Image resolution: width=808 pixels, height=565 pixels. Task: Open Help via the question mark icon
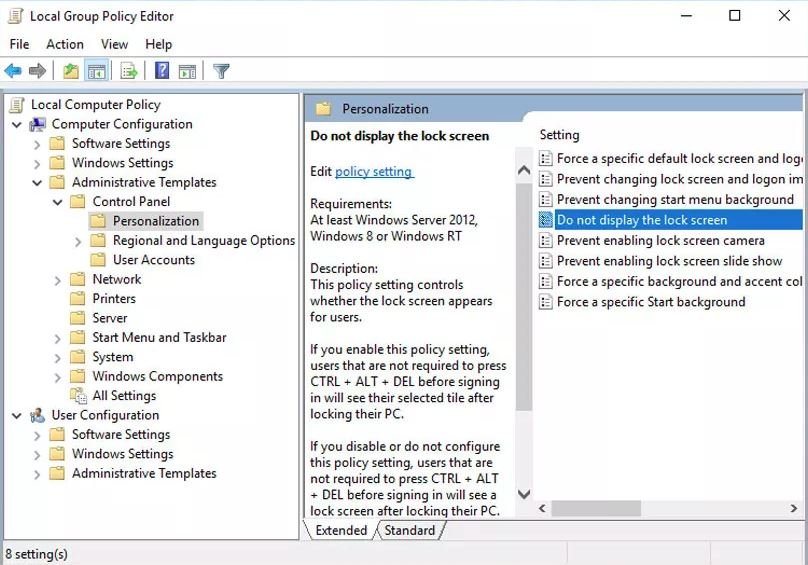pyautogui.click(x=162, y=71)
